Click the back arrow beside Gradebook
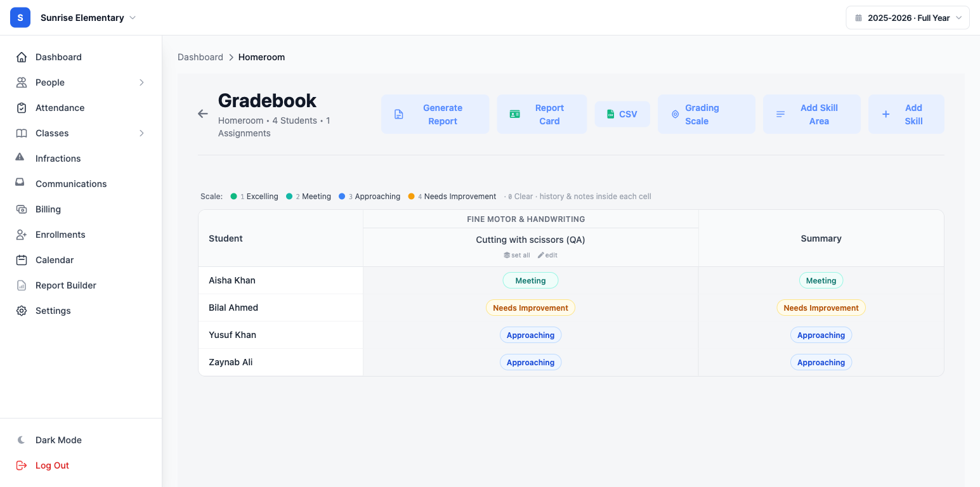 [x=203, y=114]
